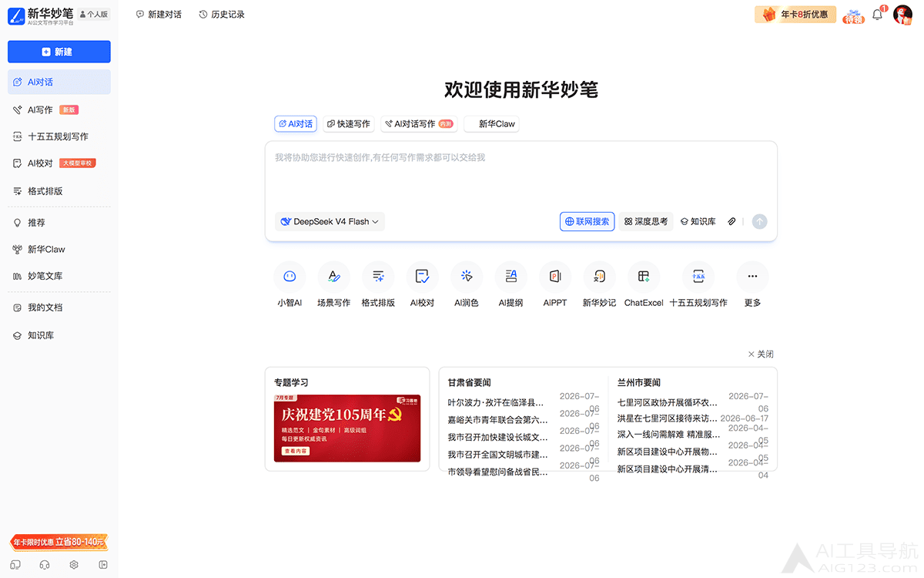Open the 新华妙记 tool

coord(599,284)
